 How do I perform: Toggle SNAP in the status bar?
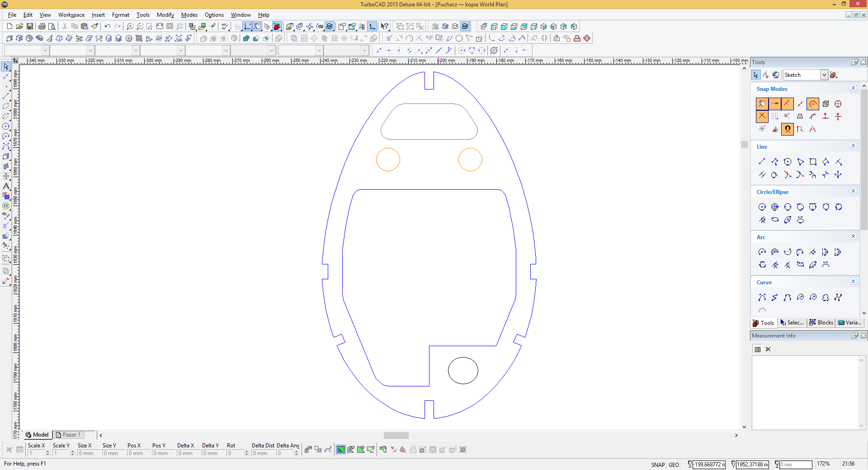(658, 465)
